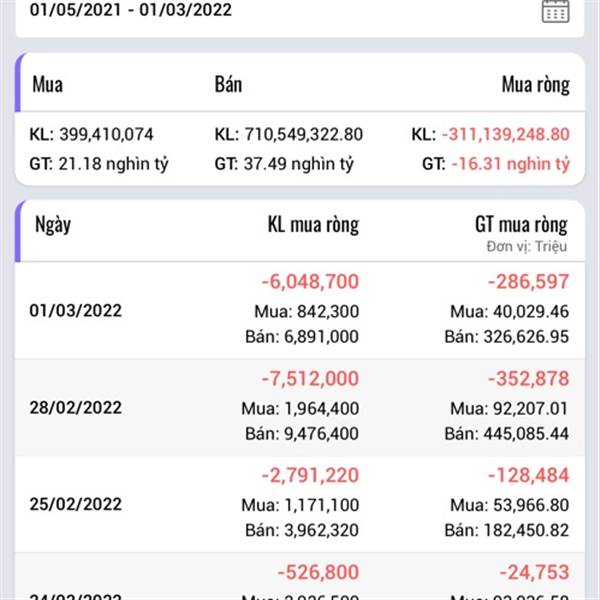Open the 01/03/2022 row
This screenshot has width=600, height=600.
pyautogui.click(x=300, y=310)
